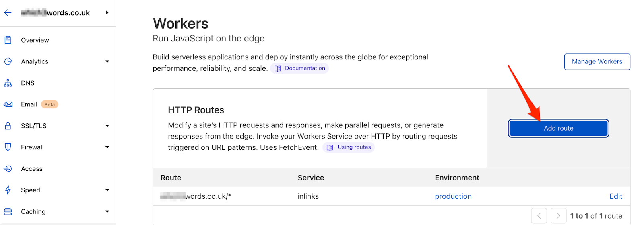Viewport: 644px width, 225px height.
Task: Click the Caching drive icon
Action: pyautogui.click(x=8, y=211)
